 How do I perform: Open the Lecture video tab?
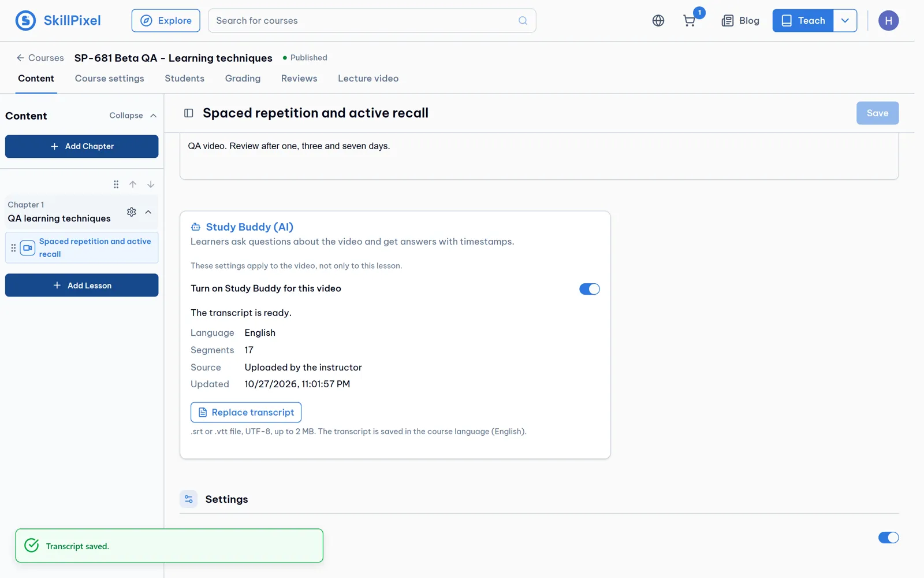[x=368, y=79]
